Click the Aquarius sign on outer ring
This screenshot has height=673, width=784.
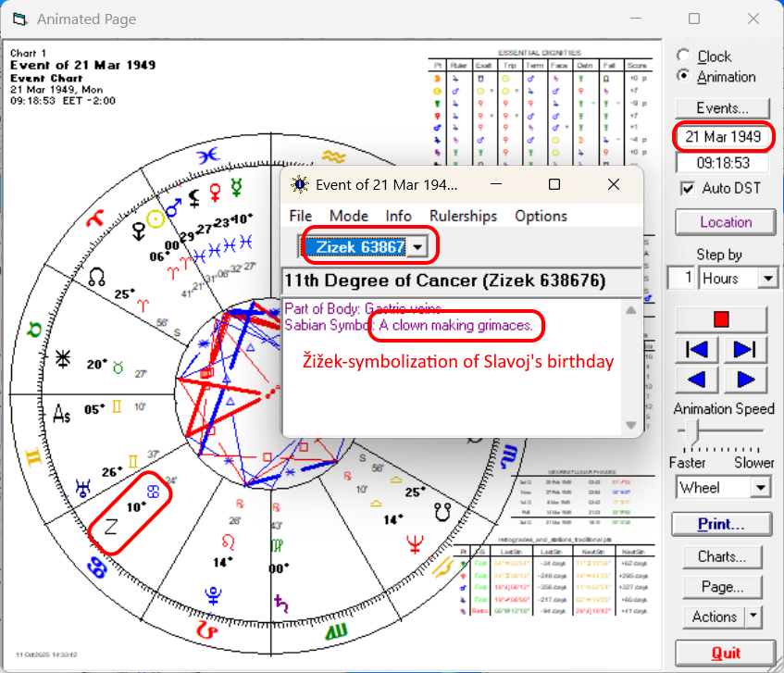pos(333,156)
